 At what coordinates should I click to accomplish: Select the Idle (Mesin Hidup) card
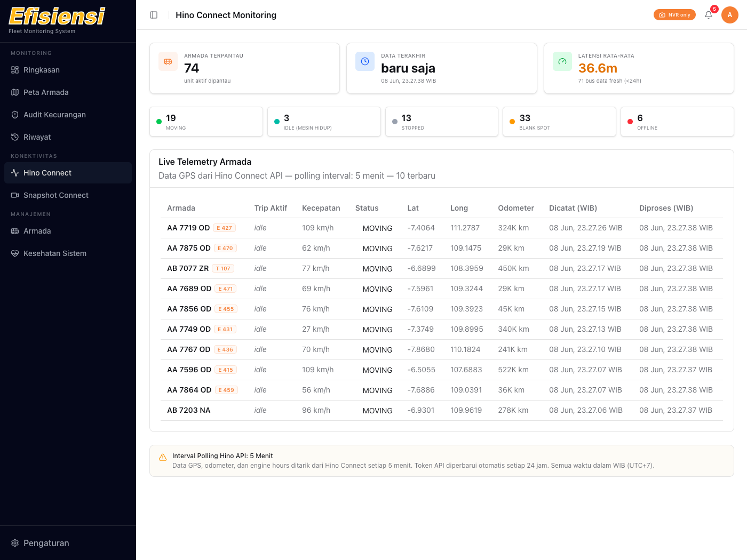[324, 122]
